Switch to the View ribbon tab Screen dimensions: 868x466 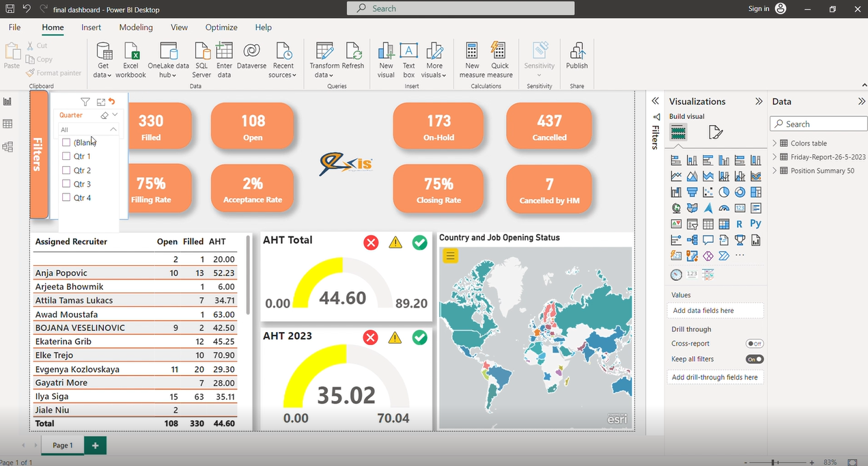point(179,27)
